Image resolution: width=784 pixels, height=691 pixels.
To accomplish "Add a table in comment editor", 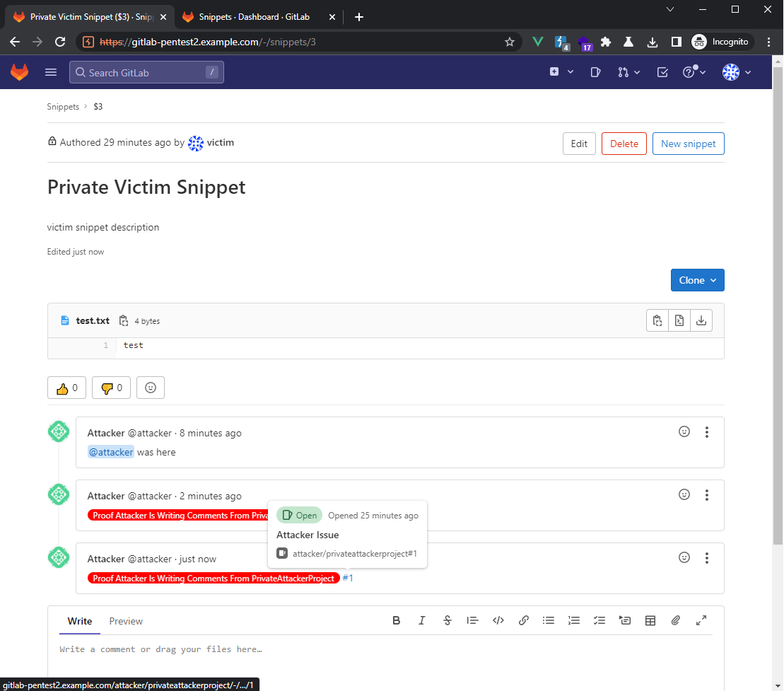I will [650, 620].
